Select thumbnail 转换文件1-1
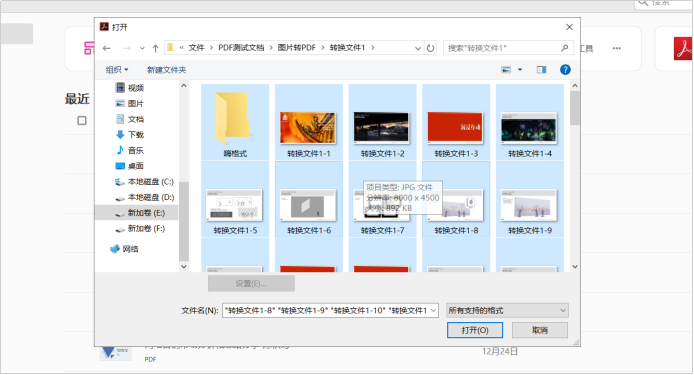Screen dimensions: 694x375 point(308,128)
